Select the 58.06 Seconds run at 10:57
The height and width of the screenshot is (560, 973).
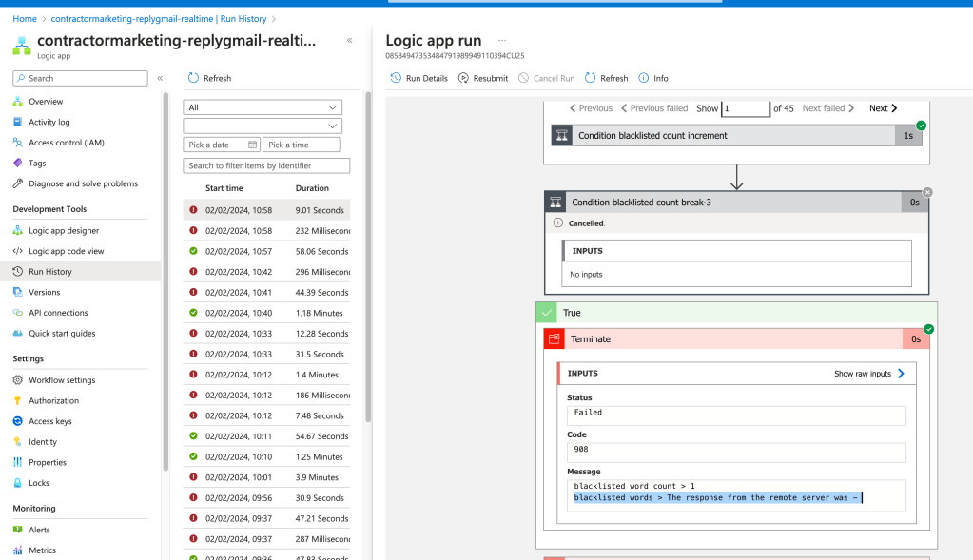pos(266,251)
